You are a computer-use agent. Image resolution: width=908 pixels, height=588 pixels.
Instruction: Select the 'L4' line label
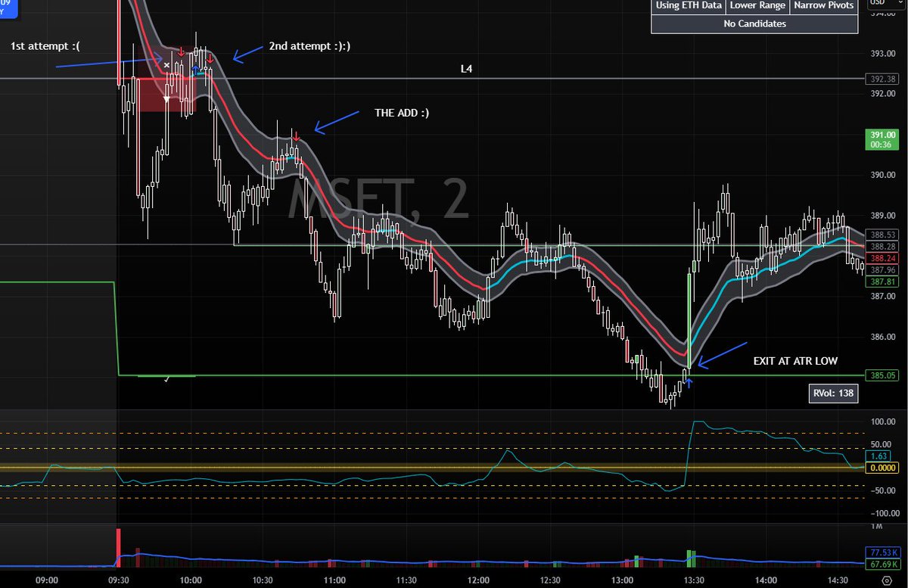click(x=467, y=69)
